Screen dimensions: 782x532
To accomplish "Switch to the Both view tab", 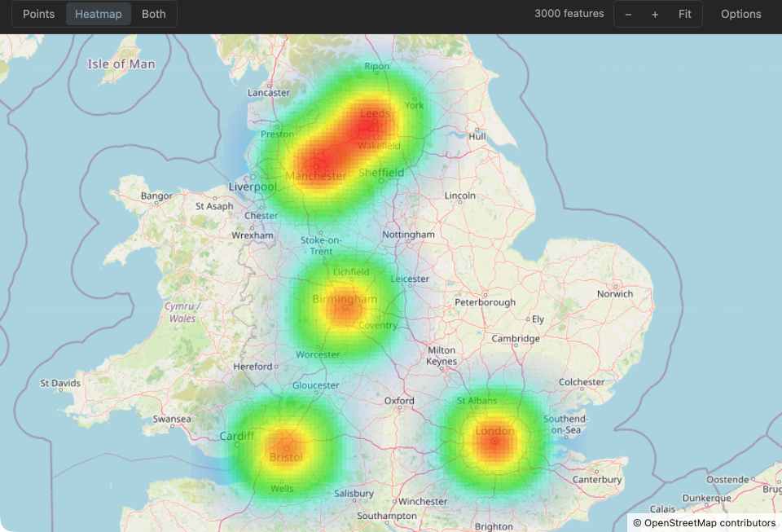I will click(x=154, y=14).
